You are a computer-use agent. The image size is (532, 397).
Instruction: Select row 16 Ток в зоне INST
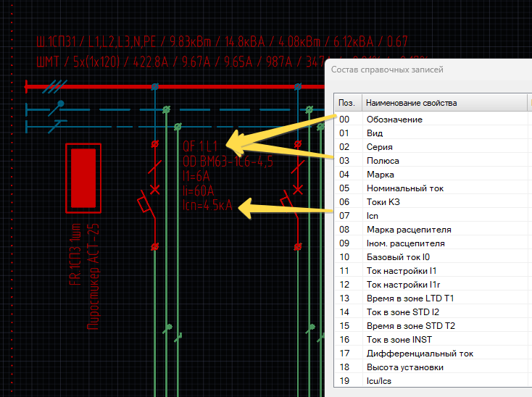click(433, 339)
